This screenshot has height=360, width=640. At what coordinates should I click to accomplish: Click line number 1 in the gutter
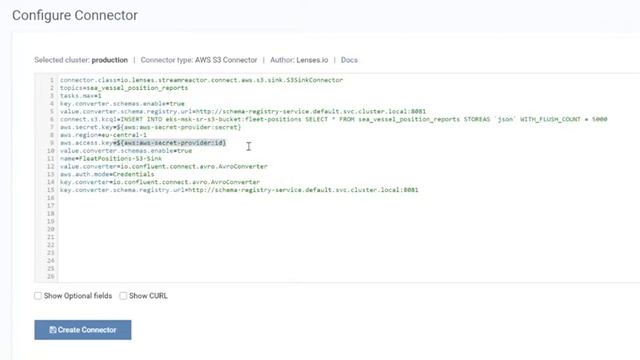pos(52,80)
